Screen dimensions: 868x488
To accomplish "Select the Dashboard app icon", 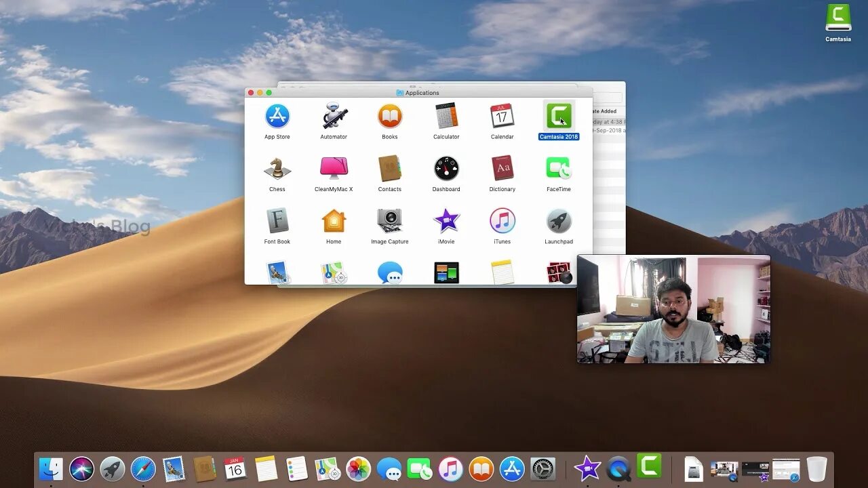I will [x=446, y=169].
